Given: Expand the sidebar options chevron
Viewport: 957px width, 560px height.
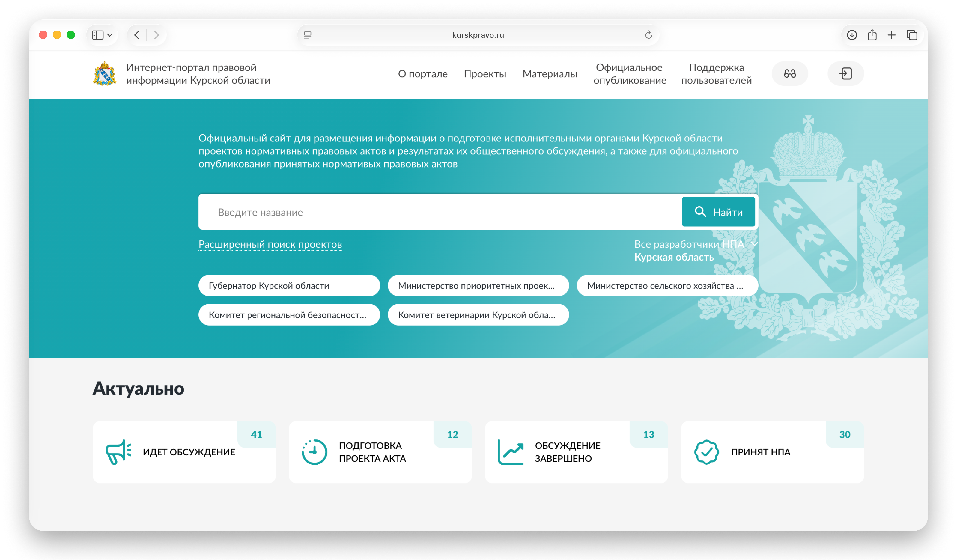Looking at the screenshot, I should (x=110, y=35).
